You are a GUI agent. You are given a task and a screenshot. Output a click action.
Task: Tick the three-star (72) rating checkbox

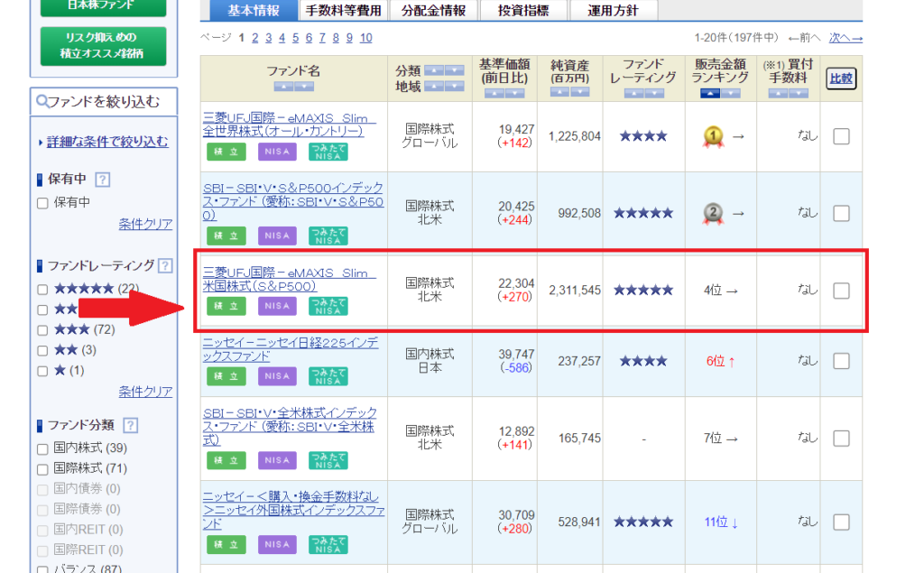pyautogui.click(x=42, y=330)
